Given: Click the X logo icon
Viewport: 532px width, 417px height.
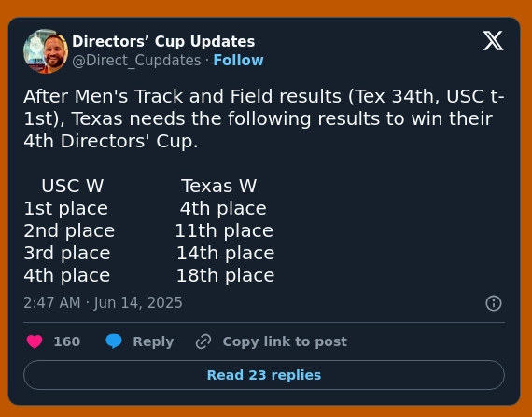Looking at the screenshot, I should tap(493, 41).
